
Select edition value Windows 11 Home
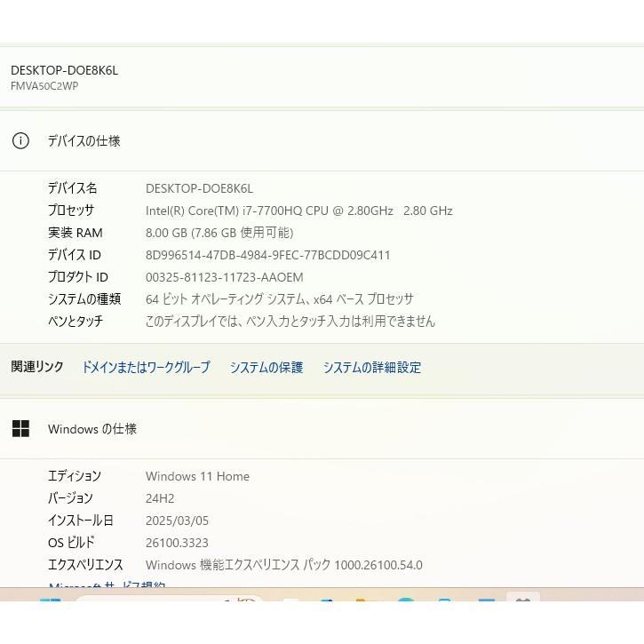[x=197, y=476]
